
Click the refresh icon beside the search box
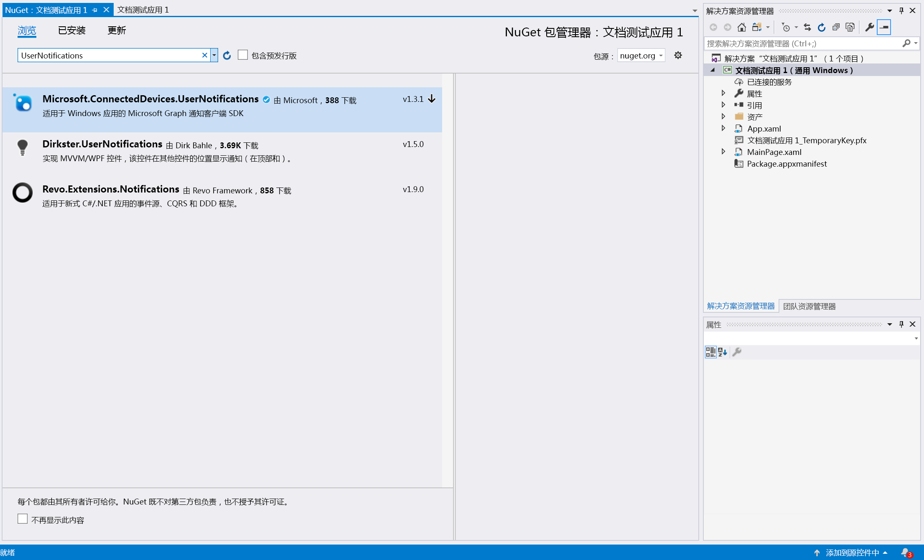click(227, 56)
